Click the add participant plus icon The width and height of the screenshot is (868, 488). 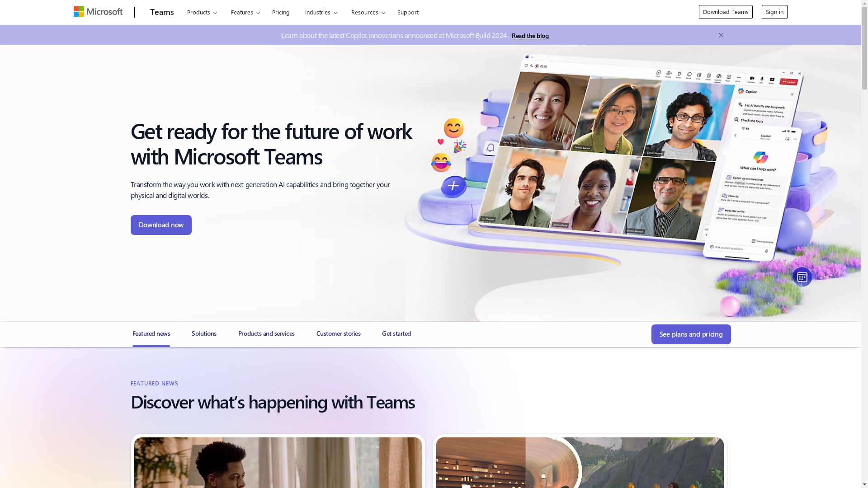point(453,185)
